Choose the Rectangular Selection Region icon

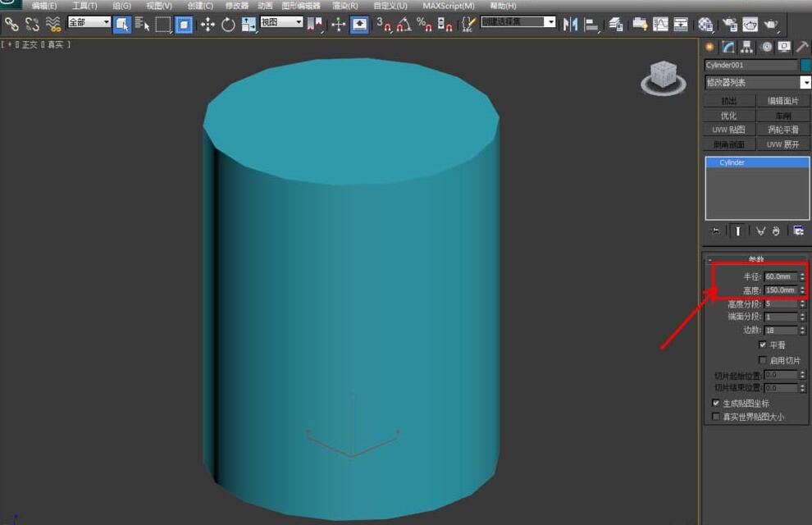[x=163, y=25]
